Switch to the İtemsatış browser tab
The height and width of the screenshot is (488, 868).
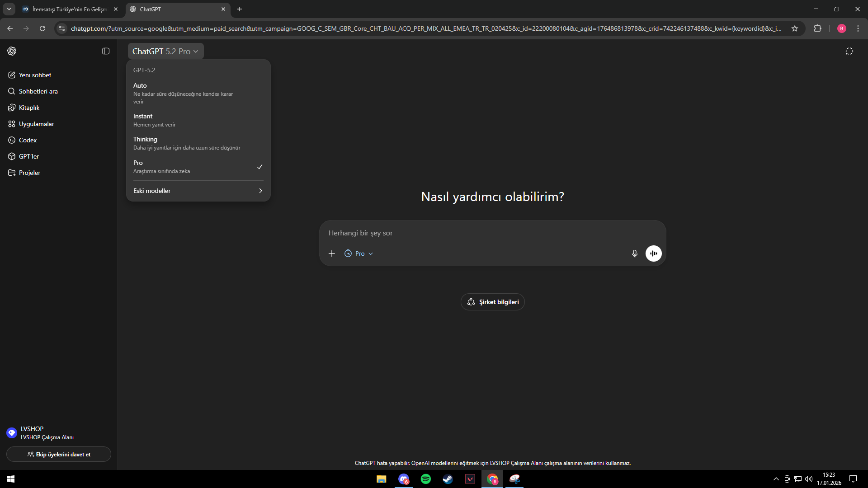(70, 9)
